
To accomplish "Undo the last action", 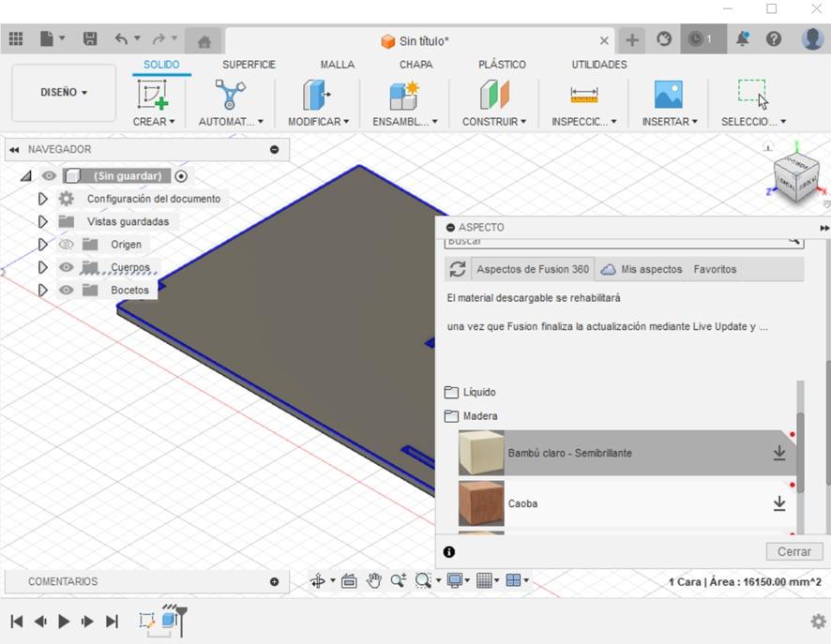I will click(121, 38).
